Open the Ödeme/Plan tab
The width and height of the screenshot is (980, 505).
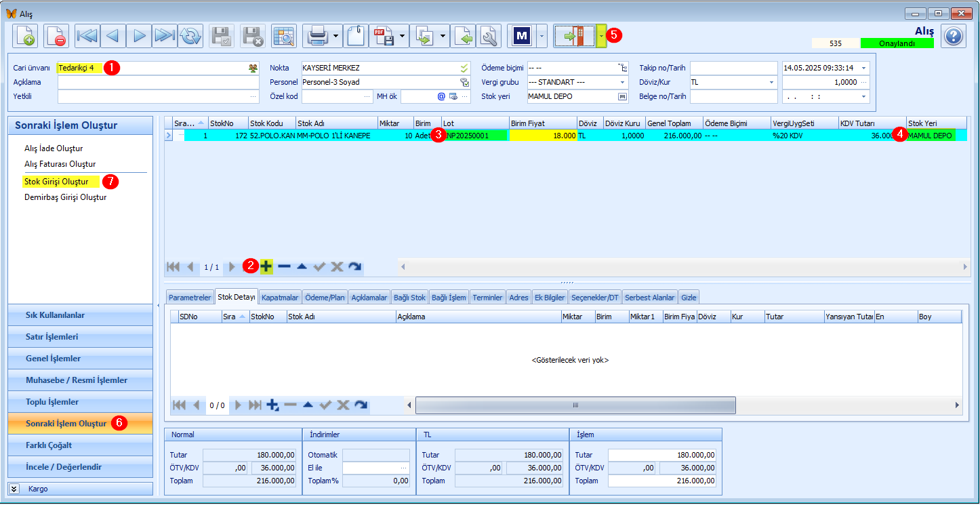[x=325, y=297]
